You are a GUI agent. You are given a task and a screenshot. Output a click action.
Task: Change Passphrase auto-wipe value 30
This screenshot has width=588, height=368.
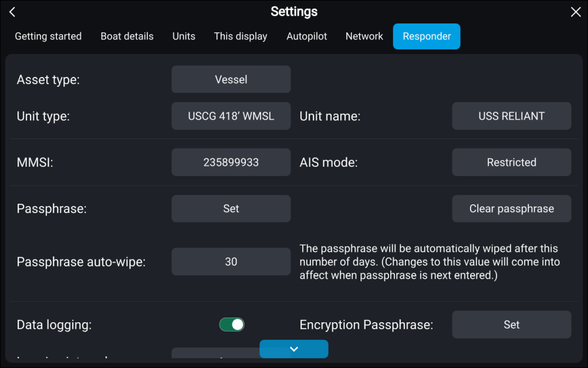[x=231, y=262]
